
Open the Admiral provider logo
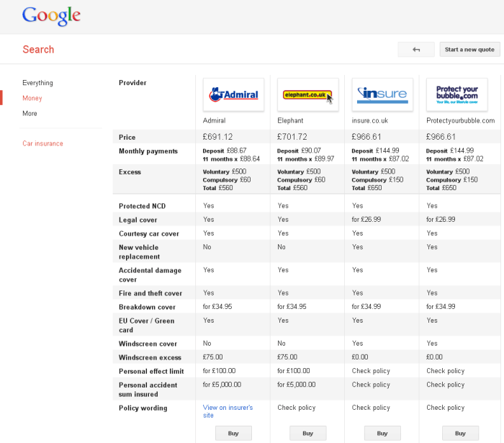click(233, 94)
